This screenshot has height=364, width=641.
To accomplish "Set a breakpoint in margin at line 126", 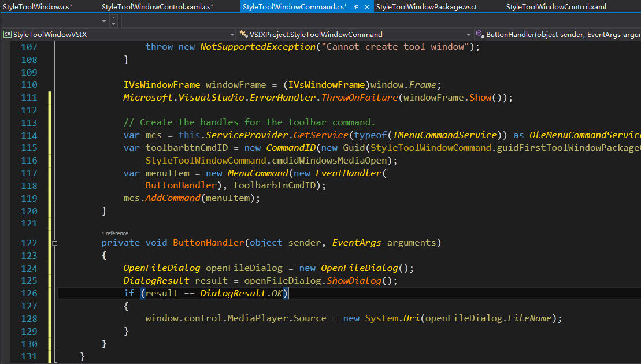I will [5, 294].
